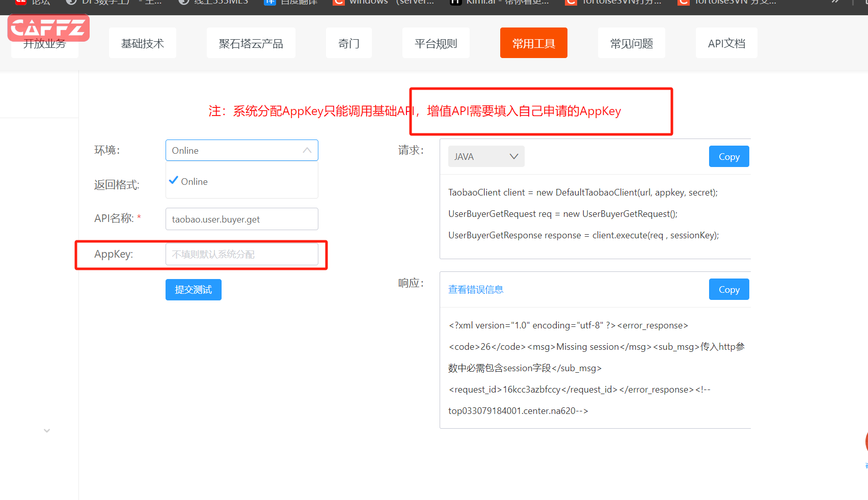
Task: Click the highlighted 常用工具 tab
Action: 533,43
